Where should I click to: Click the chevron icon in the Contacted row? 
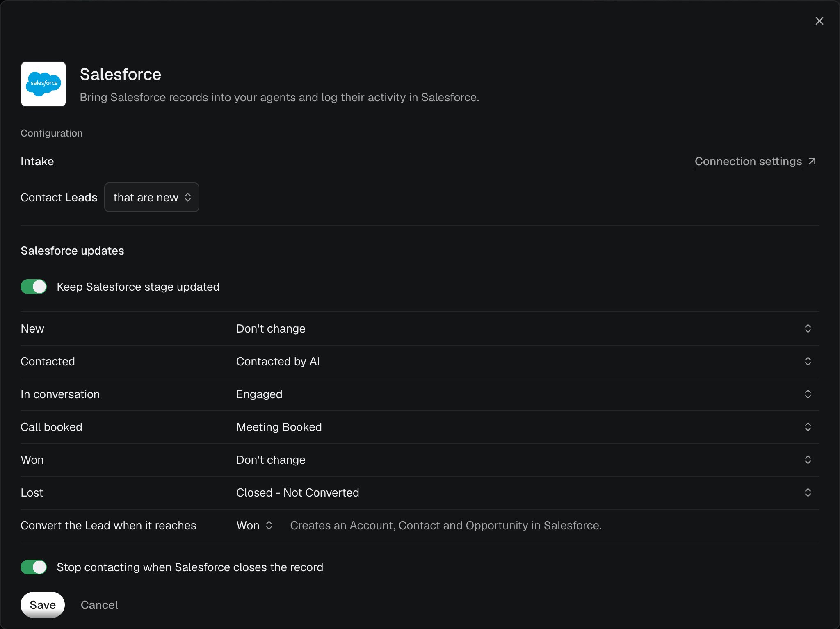pos(808,361)
